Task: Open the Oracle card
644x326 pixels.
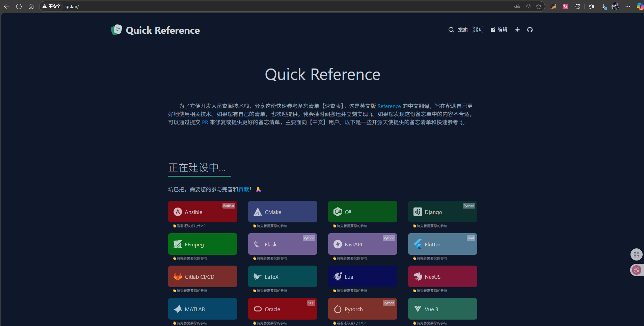Action: pos(283,309)
